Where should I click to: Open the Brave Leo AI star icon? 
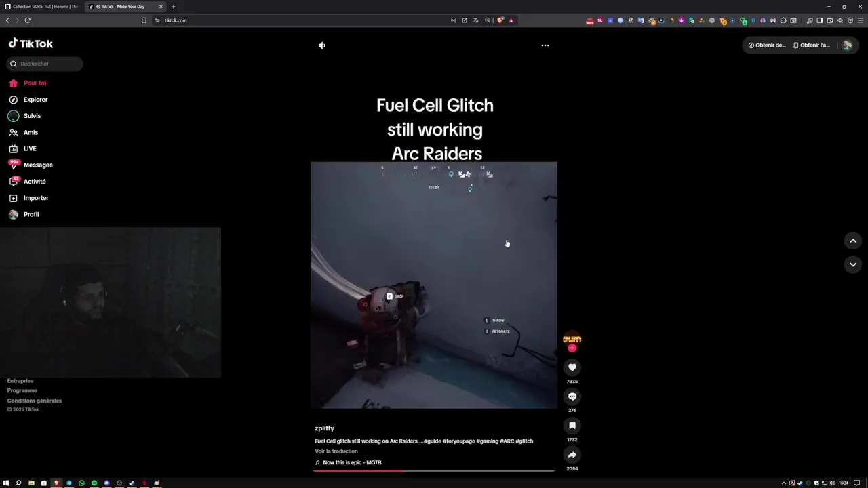(840, 20)
